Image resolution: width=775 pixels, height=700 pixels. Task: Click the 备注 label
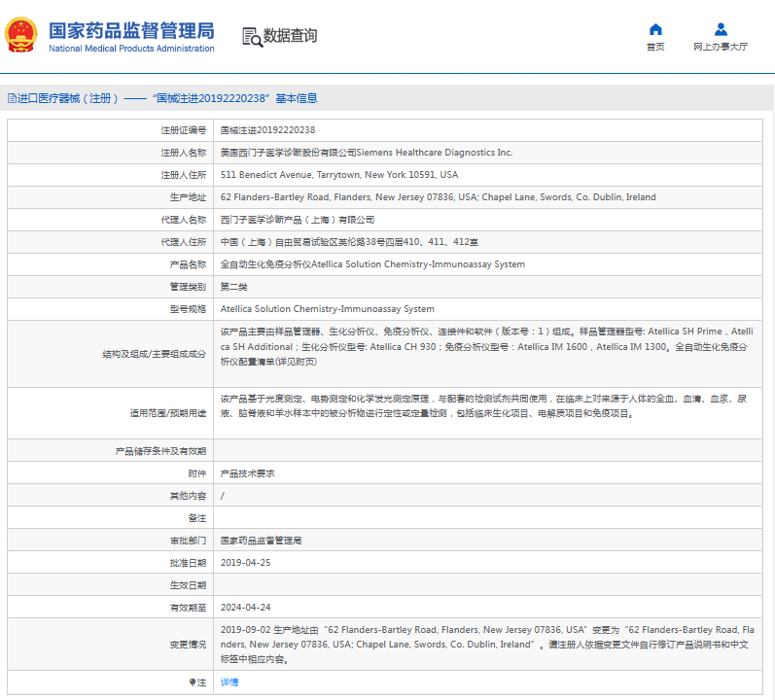[x=196, y=518]
